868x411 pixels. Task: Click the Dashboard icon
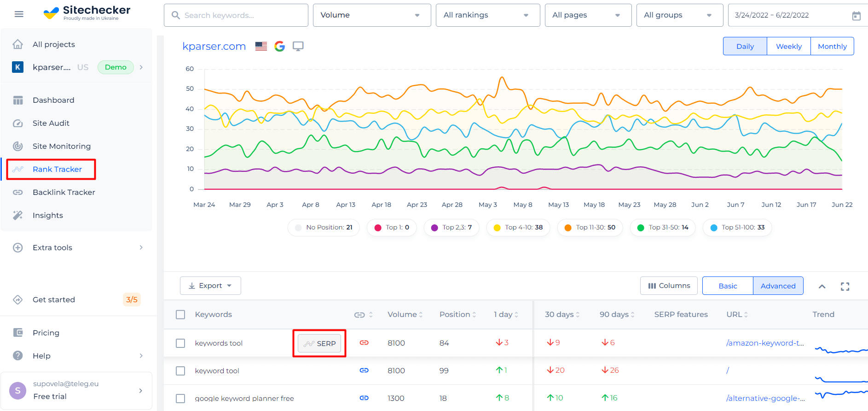point(18,100)
